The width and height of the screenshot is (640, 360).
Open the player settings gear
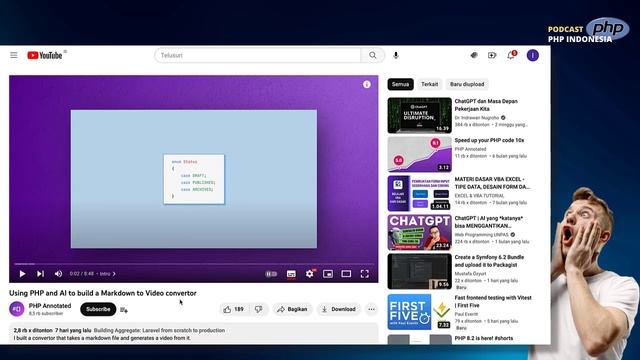pos(310,273)
